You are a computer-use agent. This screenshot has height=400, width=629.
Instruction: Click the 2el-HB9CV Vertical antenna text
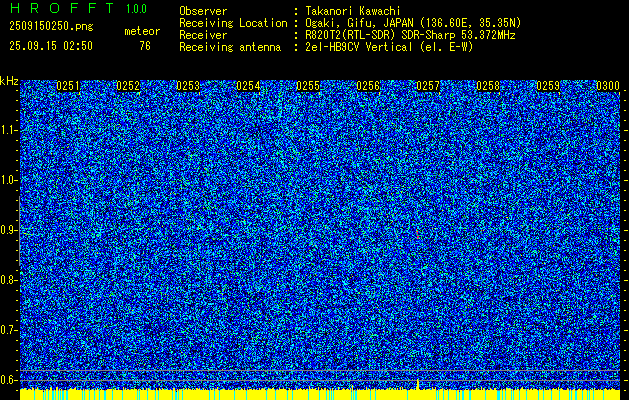click(389, 47)
